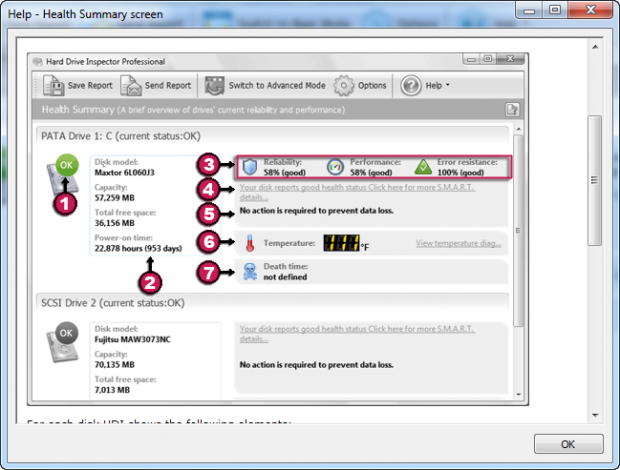The image size is (620, 470).
Task: Open the View temperature diag link
Action: click(x=458, y=243)
